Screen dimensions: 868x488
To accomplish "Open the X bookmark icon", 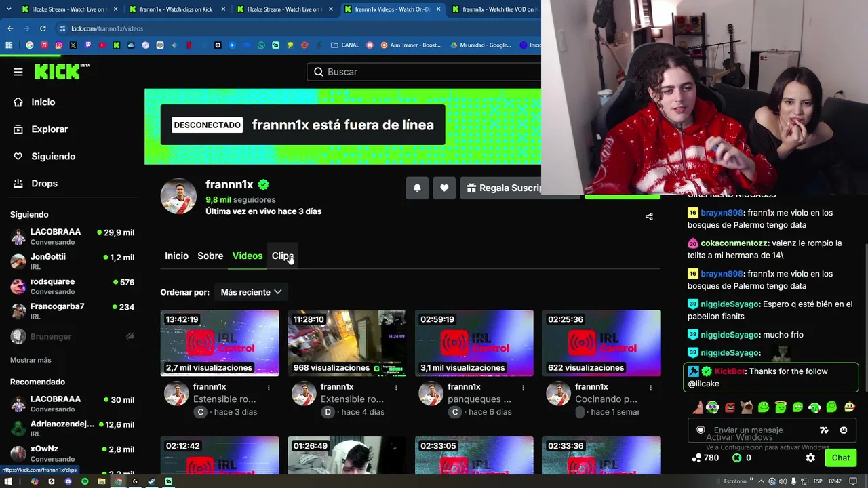I will pyautogui.click(x=73, y=45).
